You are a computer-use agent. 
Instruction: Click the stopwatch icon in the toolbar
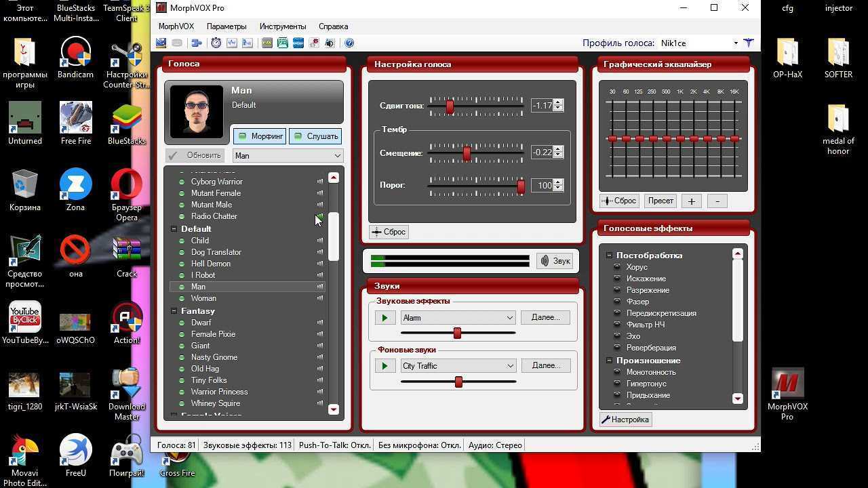click(216, 43)
